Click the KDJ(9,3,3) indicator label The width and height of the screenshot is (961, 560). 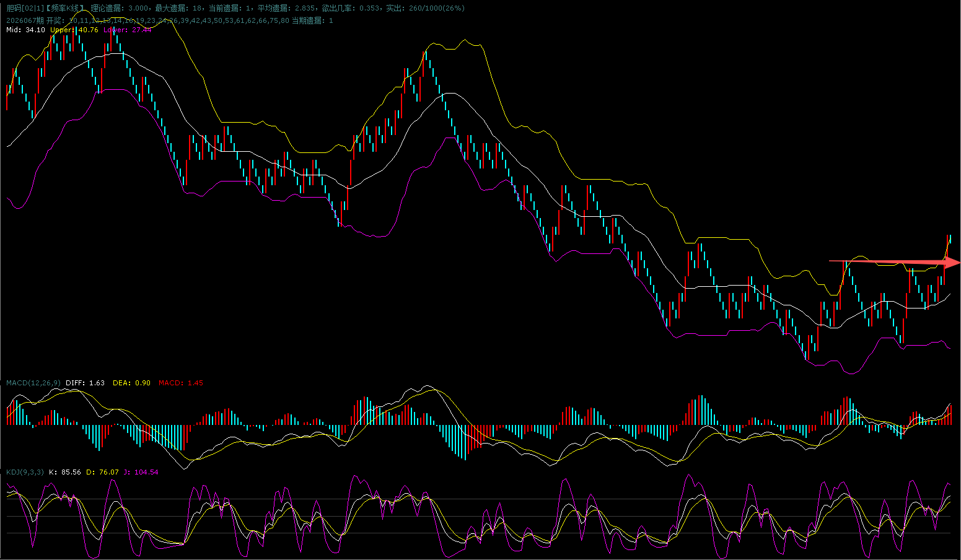coord(25,472)
